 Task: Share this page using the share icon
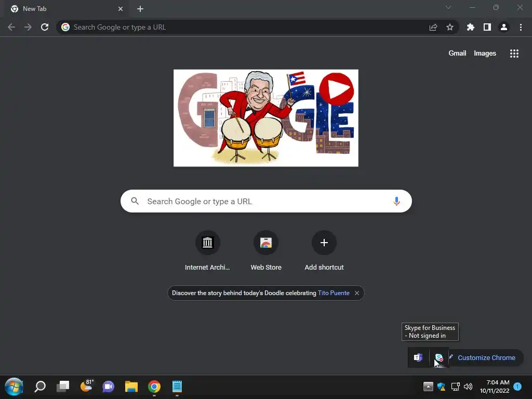coord(433,27)
